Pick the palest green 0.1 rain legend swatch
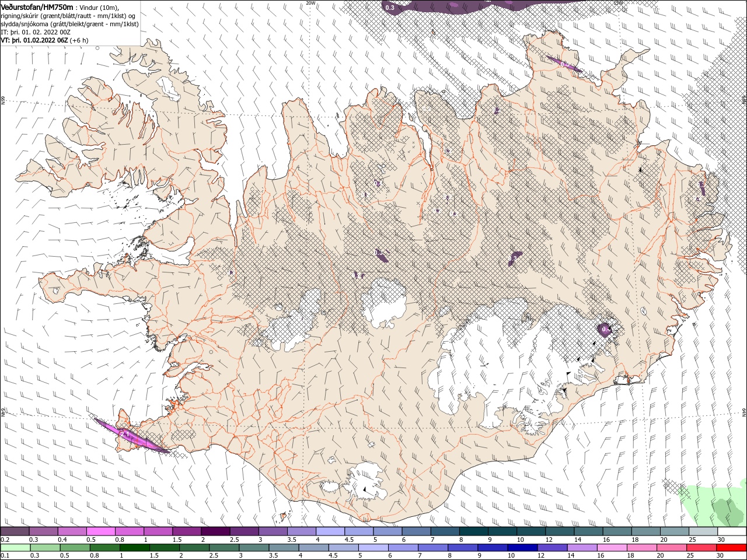Image resolution: width=747 pixels, height=560 pixels. [x=15, y=548]
